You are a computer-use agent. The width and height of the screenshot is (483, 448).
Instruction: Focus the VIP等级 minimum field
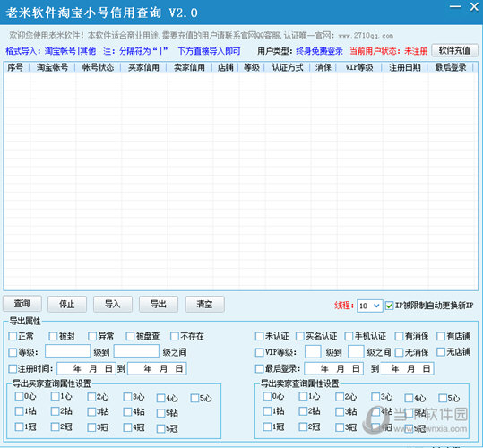tap(313, 351)
